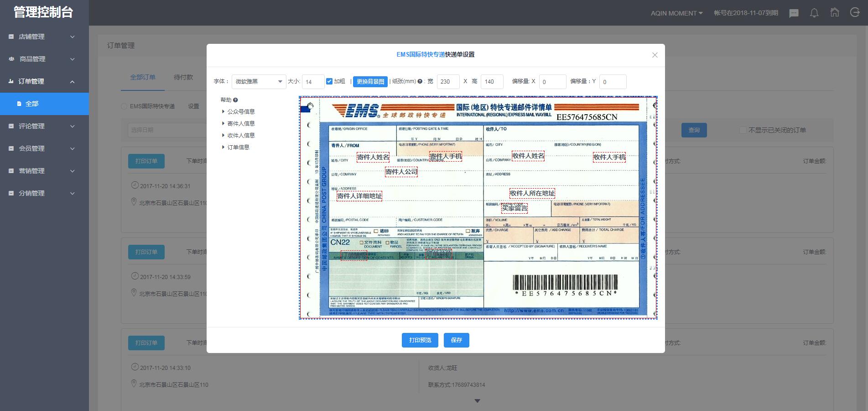Click 打印订单 button for 14:36:31 order
868x411 pixels.
(x=146, y=161)
